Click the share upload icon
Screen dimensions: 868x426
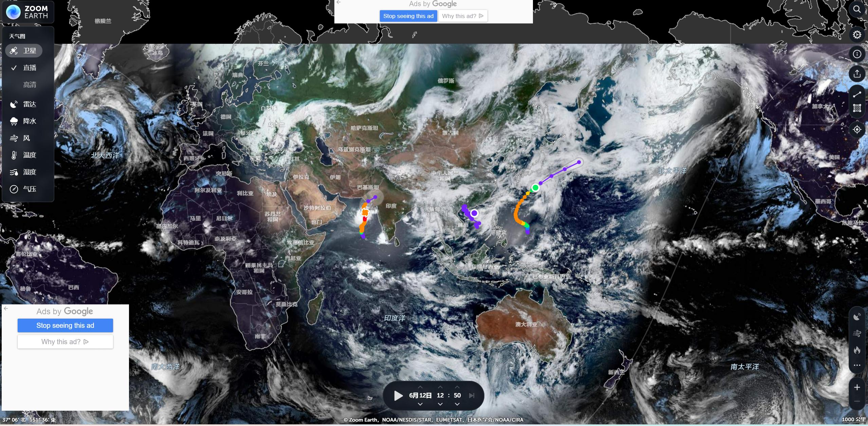point(857,73)
